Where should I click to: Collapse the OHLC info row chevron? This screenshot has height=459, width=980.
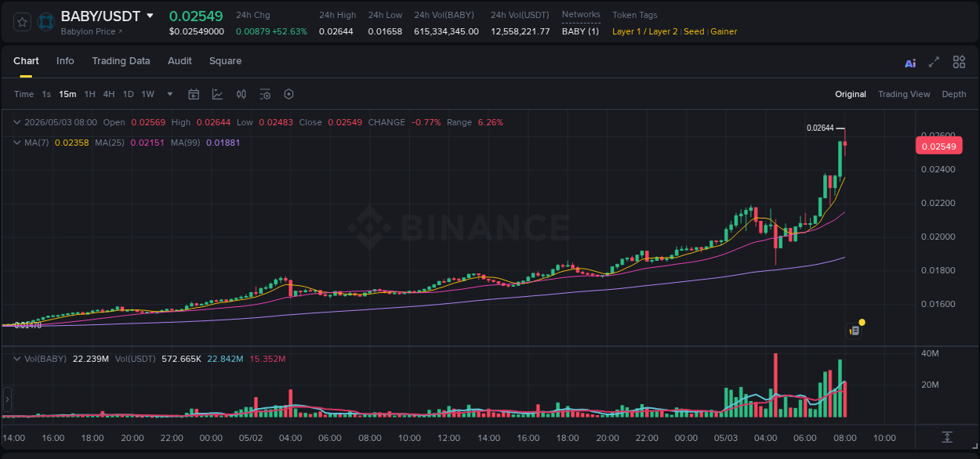(17, 122)
